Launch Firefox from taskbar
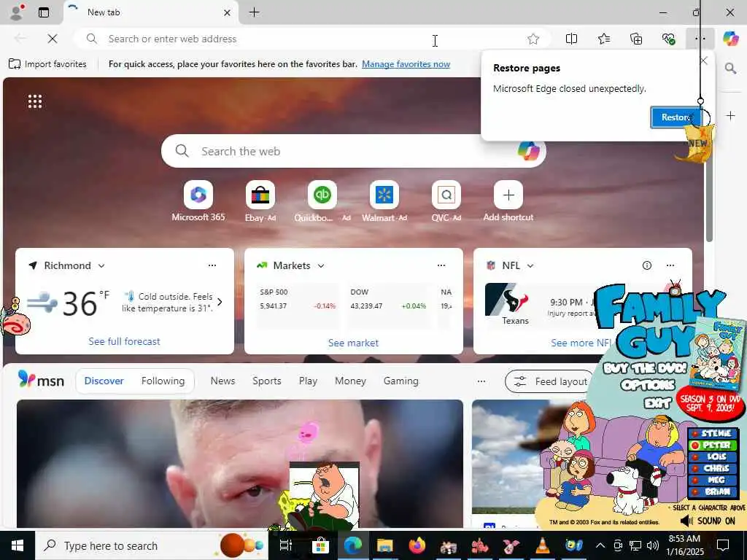This screenshot has height=560, width=747. tap(417, 545)
